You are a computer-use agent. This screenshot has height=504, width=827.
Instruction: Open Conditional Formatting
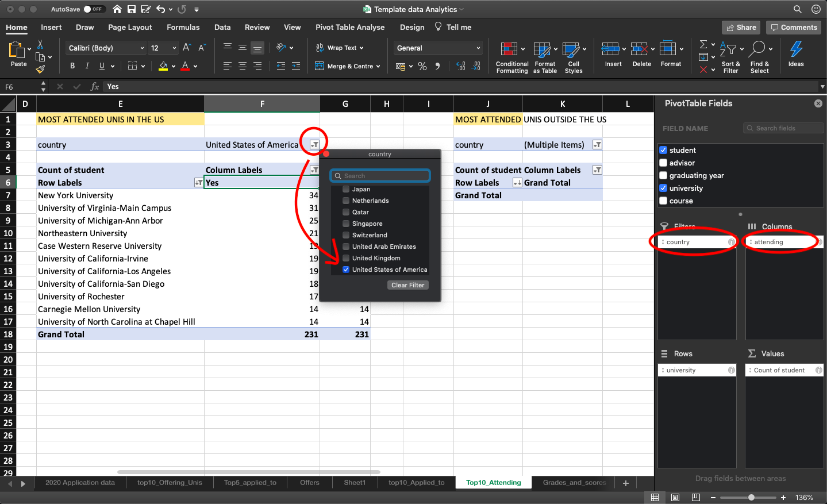point(511,57)
